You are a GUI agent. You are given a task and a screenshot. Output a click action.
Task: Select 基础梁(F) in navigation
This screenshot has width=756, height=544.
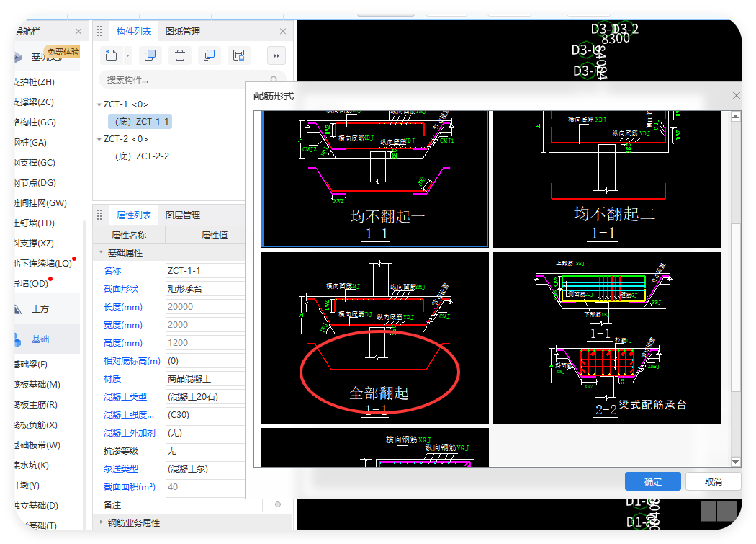(31, 365)
